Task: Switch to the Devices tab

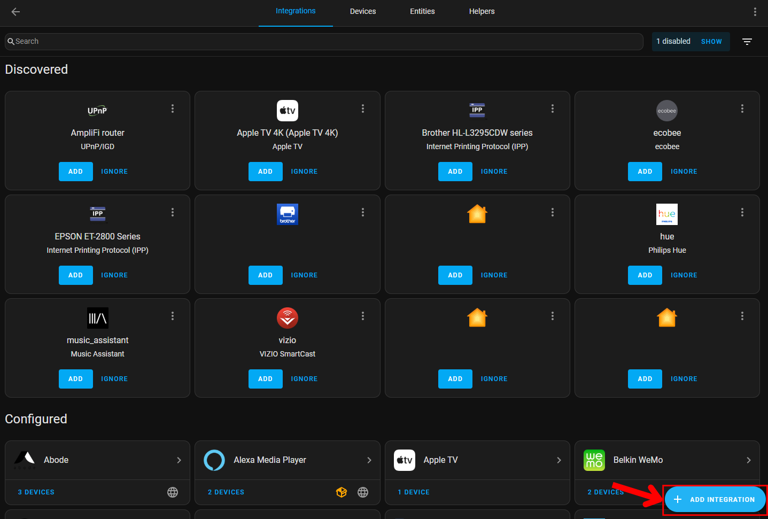Action: pyautogui.click(x=363, y=12)
